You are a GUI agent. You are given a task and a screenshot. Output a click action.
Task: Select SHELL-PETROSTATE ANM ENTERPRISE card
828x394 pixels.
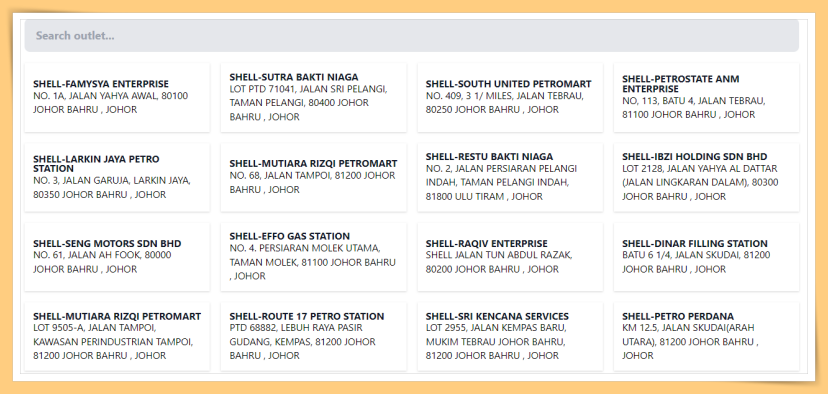(707, 97)
